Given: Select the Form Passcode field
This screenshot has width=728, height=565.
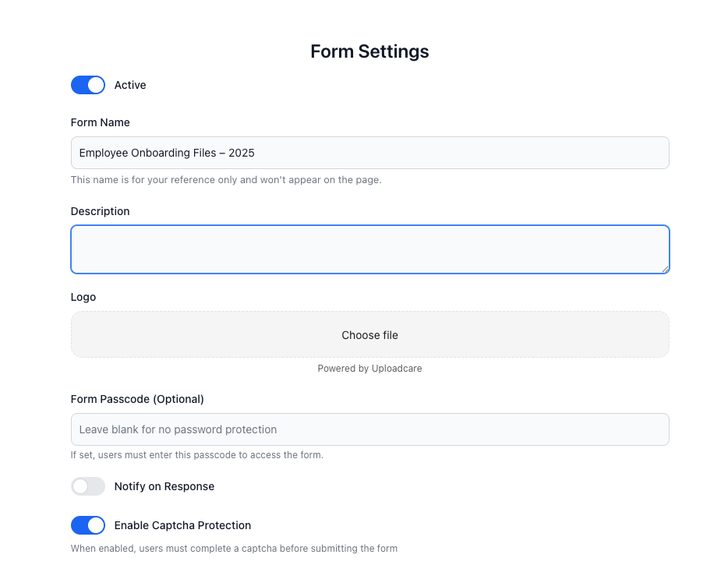Looking at the screenshot, I should tap(369, 429).
